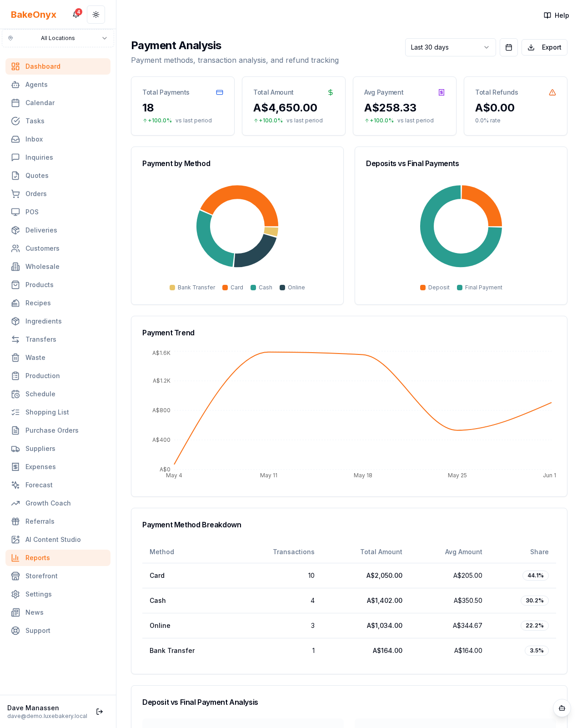The image size is (582, 728).
Task: Click the 30.2% share badge
Action: (x=535, y=601)
